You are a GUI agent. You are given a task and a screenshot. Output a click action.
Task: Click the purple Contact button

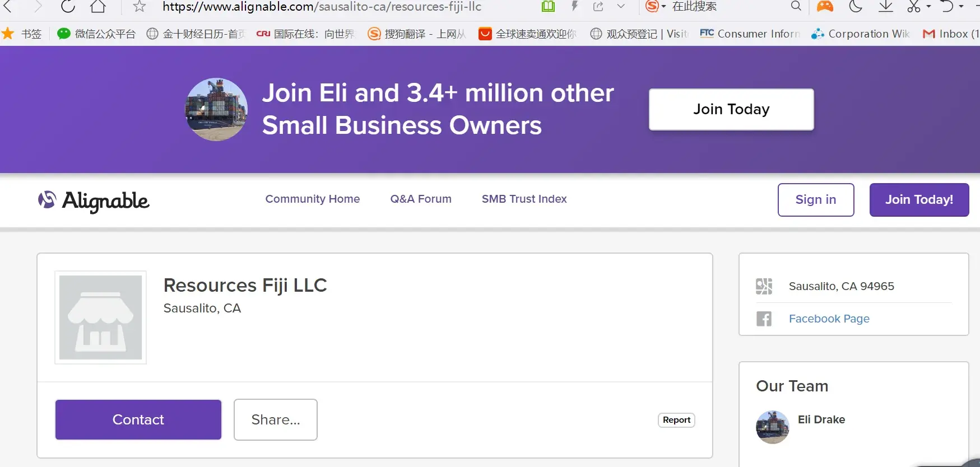tap(138, 419)
